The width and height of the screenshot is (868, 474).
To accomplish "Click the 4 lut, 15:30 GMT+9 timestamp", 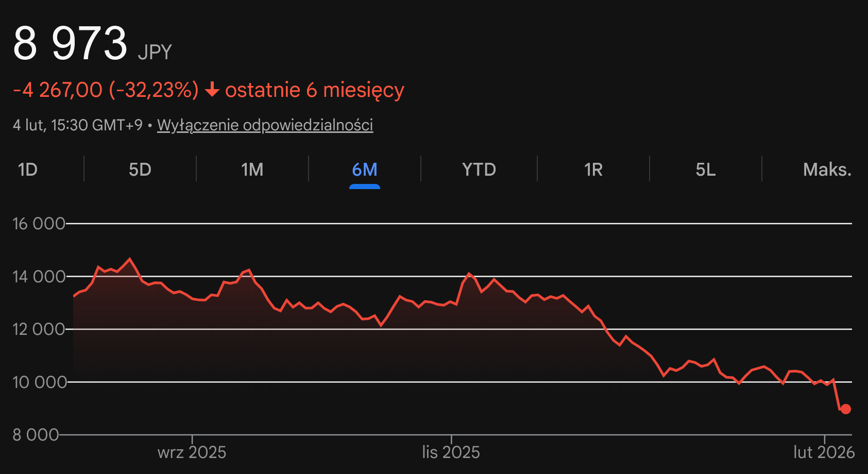I will 77,125.
